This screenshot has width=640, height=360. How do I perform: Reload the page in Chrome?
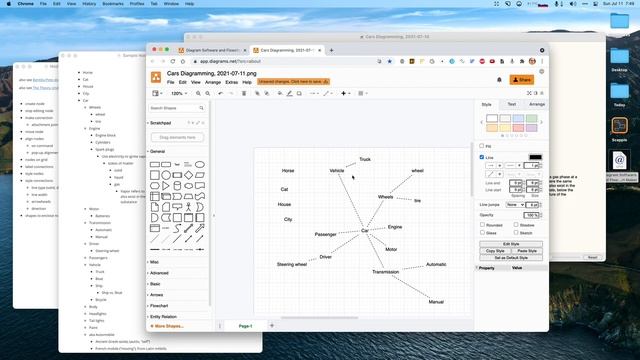173,61
